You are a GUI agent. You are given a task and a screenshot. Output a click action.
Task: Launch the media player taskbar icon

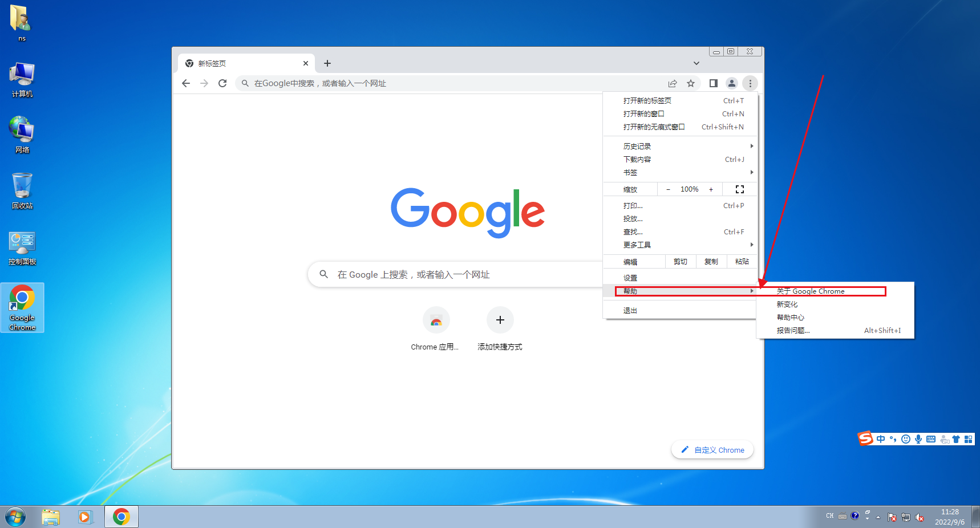(86, 517)
